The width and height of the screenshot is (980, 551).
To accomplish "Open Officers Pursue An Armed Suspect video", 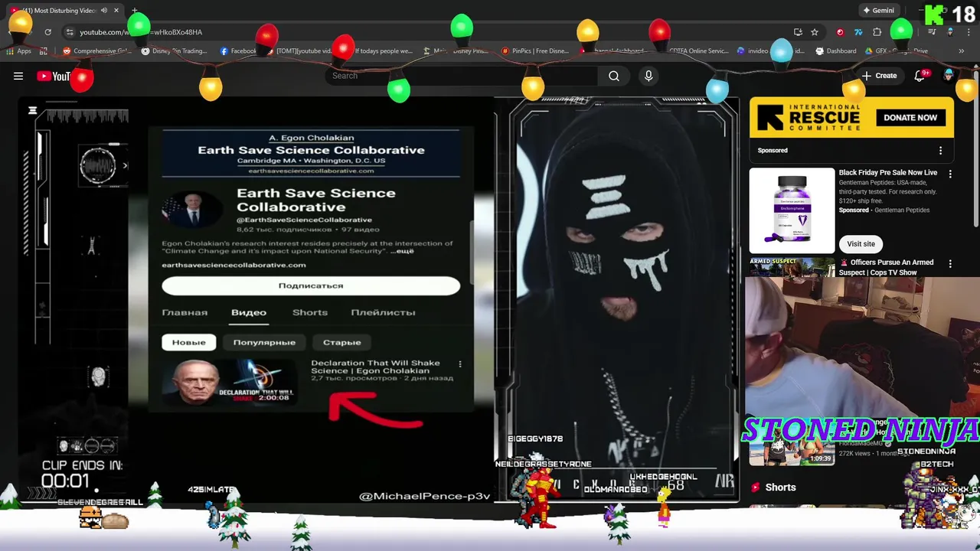I will (x=887, y=267).
